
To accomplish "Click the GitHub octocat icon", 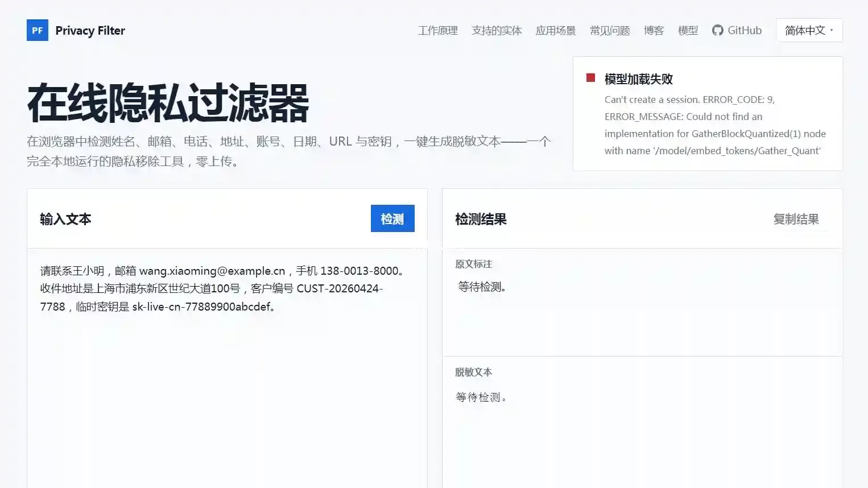I will coord(717,30).
